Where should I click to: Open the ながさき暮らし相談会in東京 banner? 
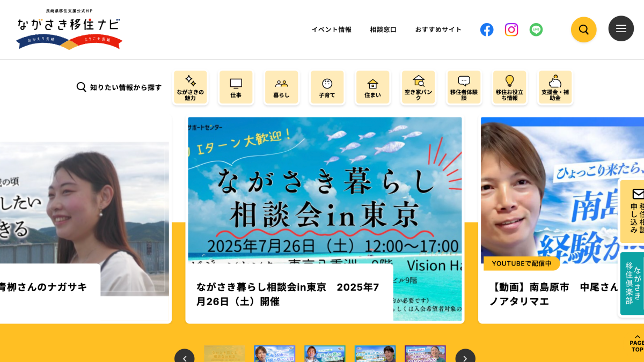(x=325, y=220)
